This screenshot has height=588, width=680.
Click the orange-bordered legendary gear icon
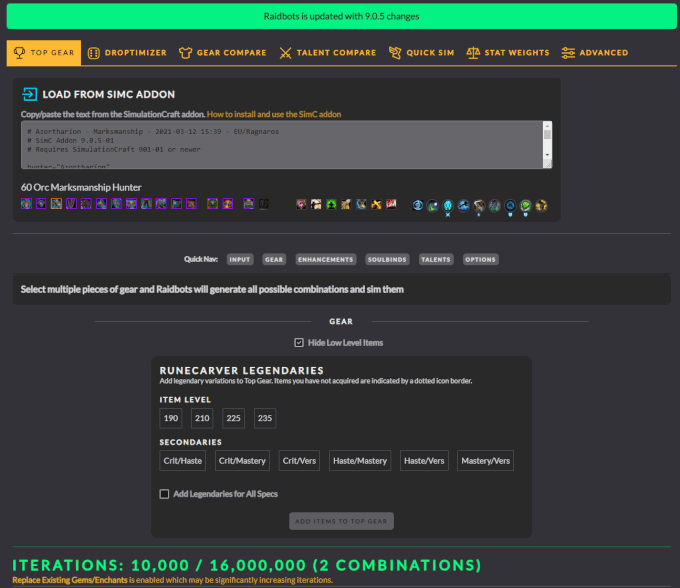(56, 204)
